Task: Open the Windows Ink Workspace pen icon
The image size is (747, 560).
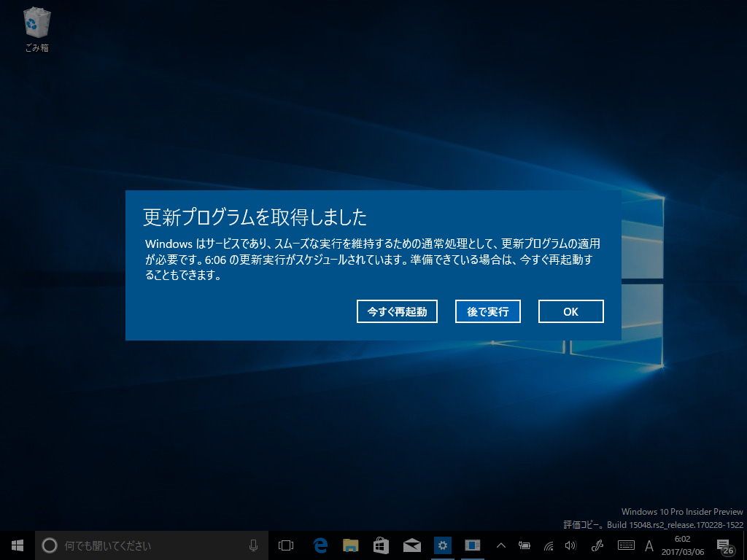Action: [597, 545]
